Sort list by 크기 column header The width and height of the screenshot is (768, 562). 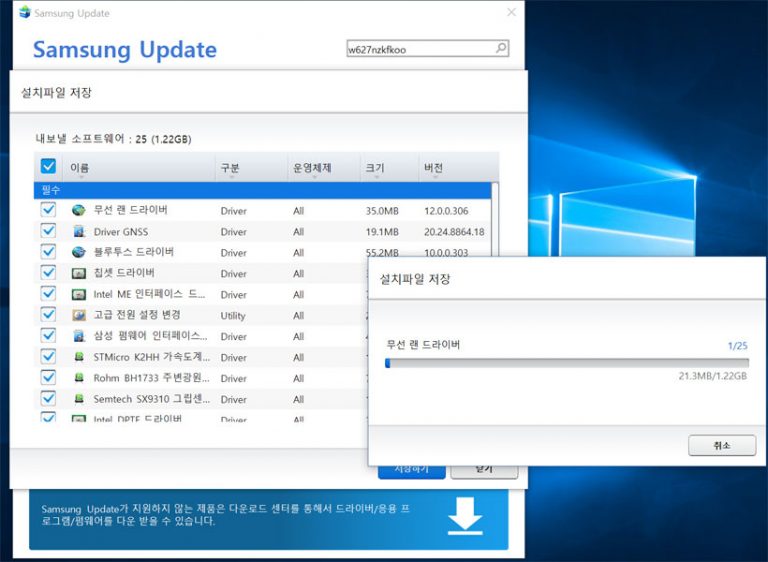[390, 168]
